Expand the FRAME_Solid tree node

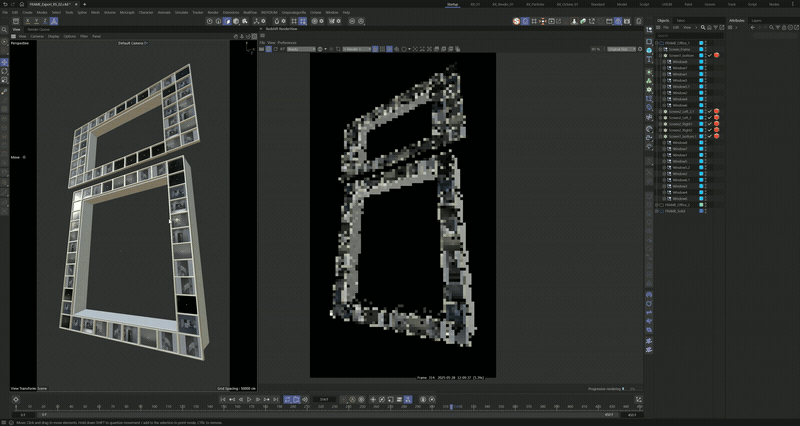[x=657, y=211]
